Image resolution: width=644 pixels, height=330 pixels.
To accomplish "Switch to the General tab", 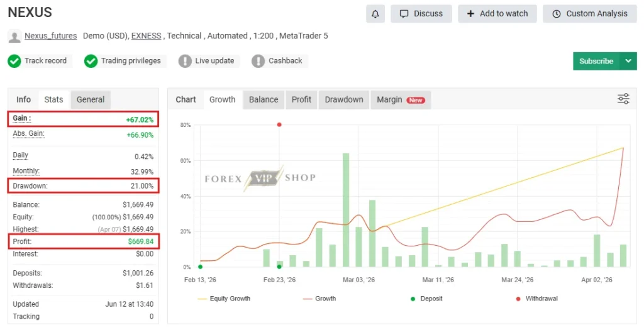I will point(91,99).
